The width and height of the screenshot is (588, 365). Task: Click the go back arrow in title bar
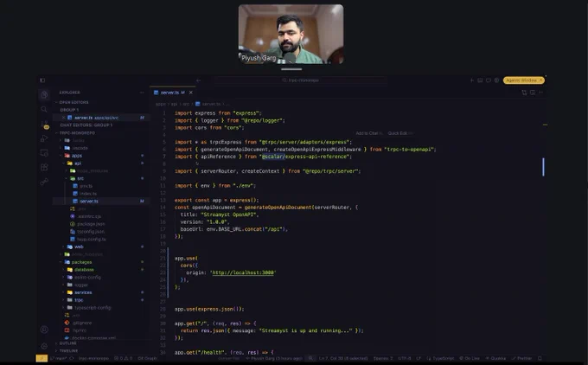pos(198,80)
